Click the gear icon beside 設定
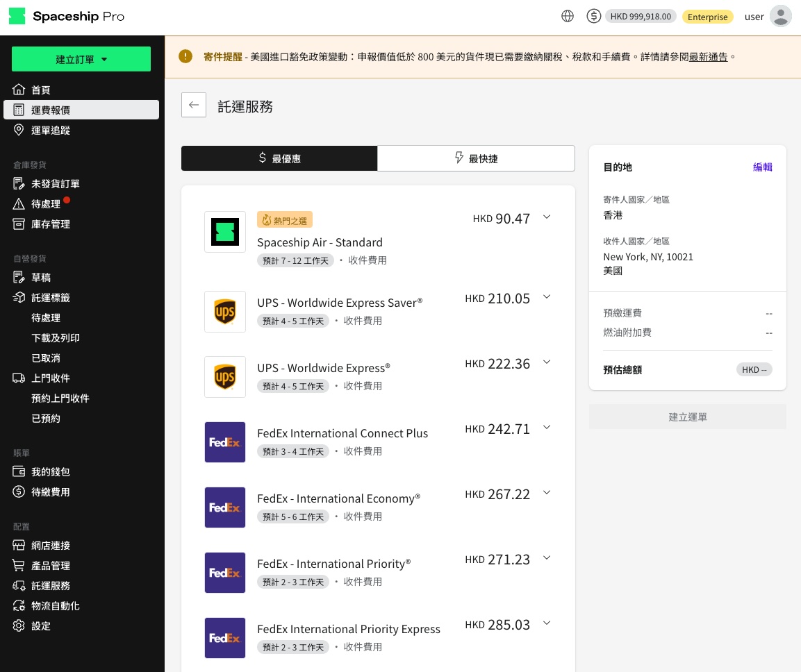This screenshot has height=672, width=801. coord(18,625)
